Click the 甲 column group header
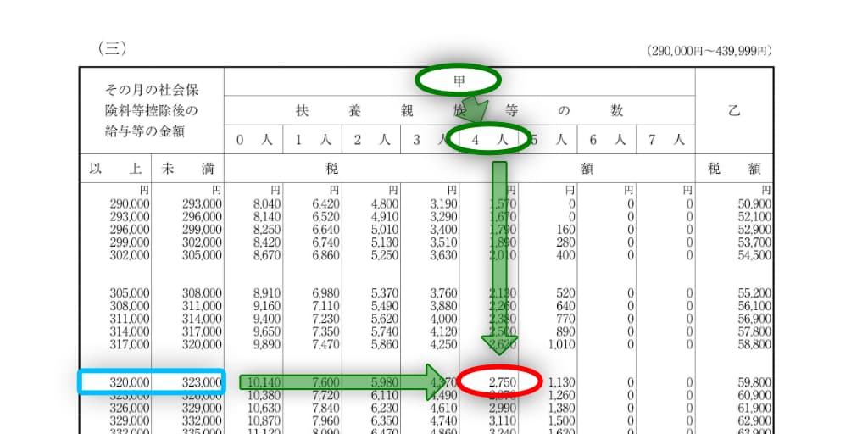This screenshot has width=868, height=434. tap(459, 81)
